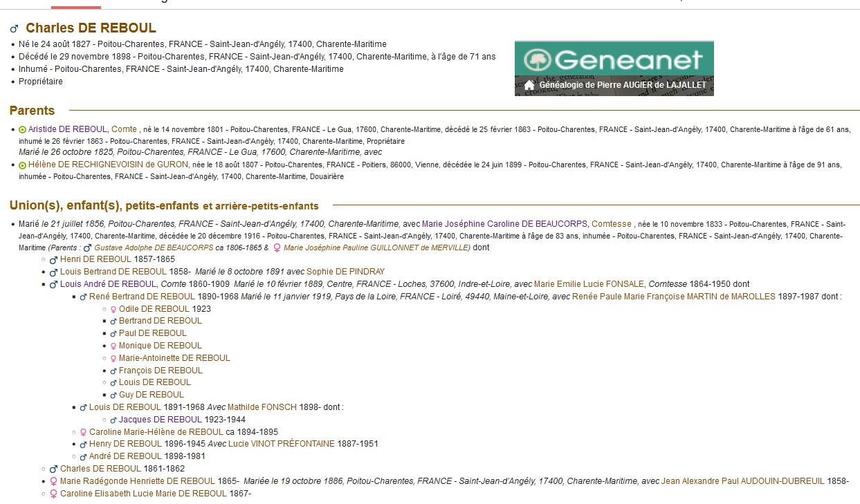Open Mathilde FONSCH's profile
This screenshot has height=504, width=860.
[262, 407]
